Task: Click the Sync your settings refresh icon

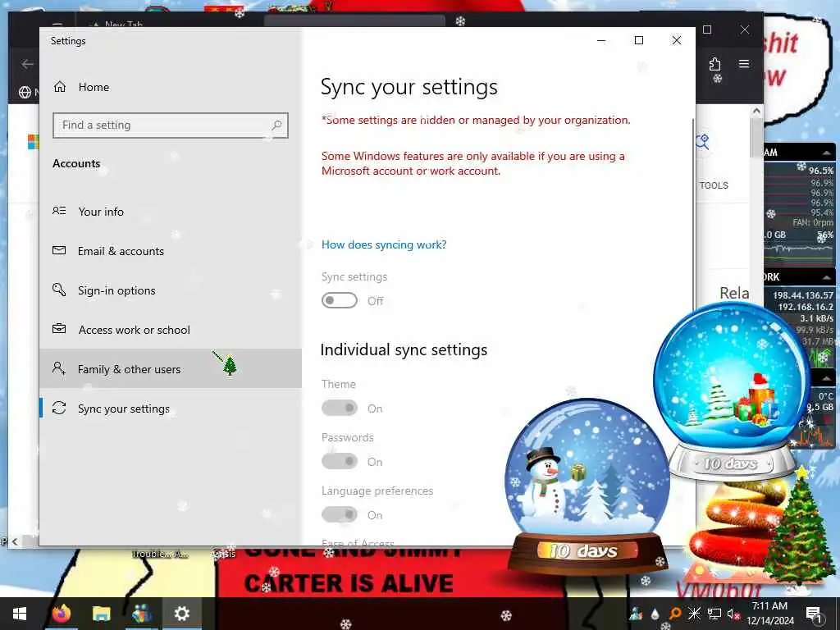Action: coord(59,409)
